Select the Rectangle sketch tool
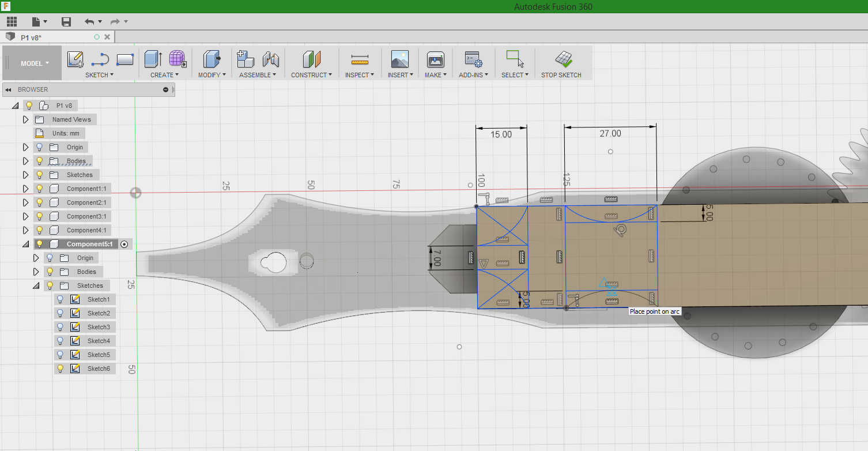This screenshot has width=868, height=451. pos(125,59)
